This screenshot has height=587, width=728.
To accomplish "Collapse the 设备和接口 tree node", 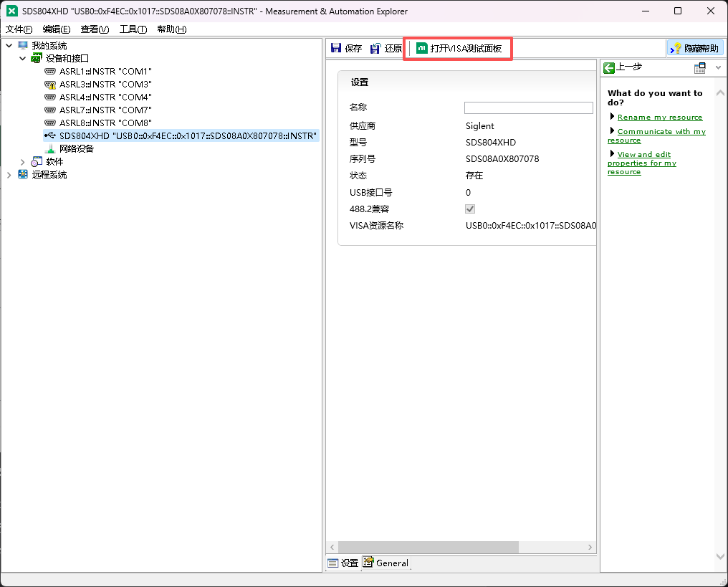I will pos(23,59).
